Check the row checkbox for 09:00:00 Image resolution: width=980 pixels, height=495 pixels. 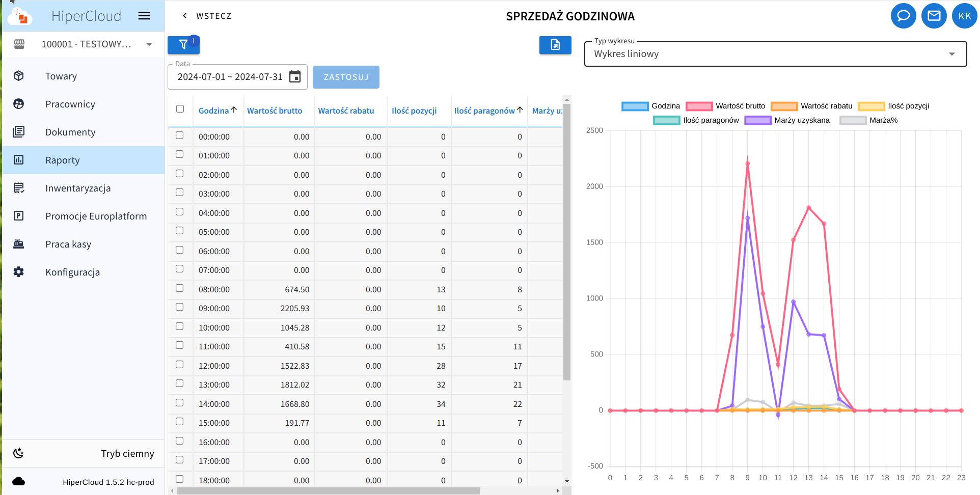pyautogui.click(x=180, y=307)
